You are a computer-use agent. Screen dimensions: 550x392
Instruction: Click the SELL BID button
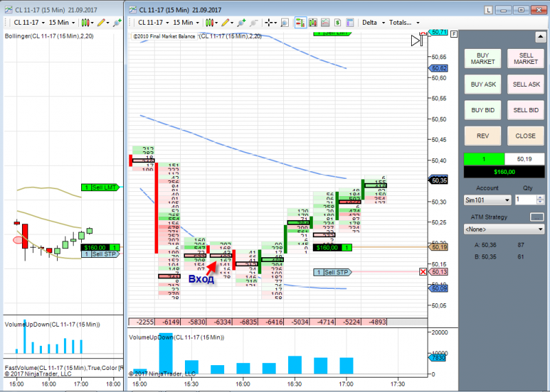526,110
